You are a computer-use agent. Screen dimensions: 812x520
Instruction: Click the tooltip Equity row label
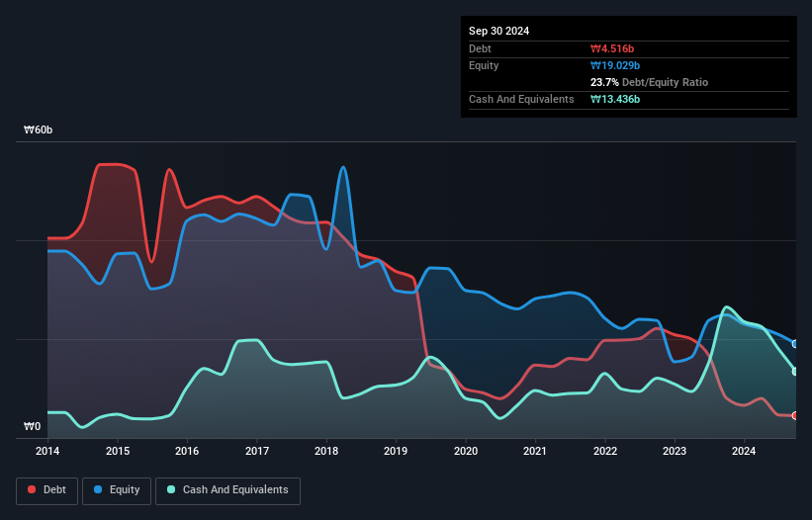point(484,65)
